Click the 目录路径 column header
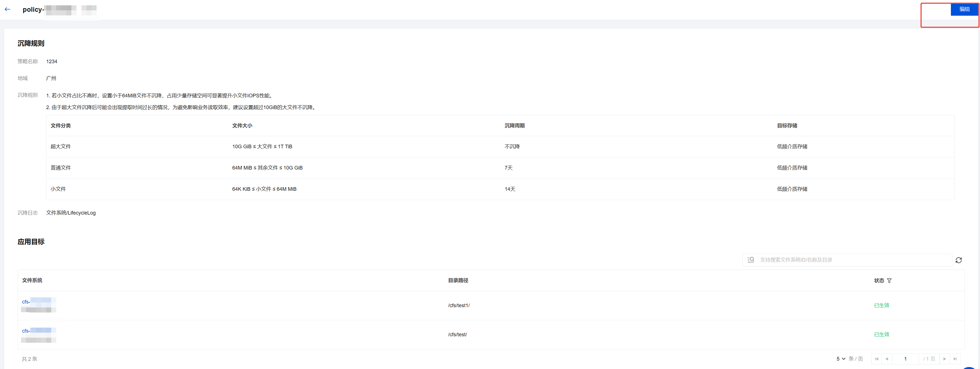980x369 pixels. 458,280
